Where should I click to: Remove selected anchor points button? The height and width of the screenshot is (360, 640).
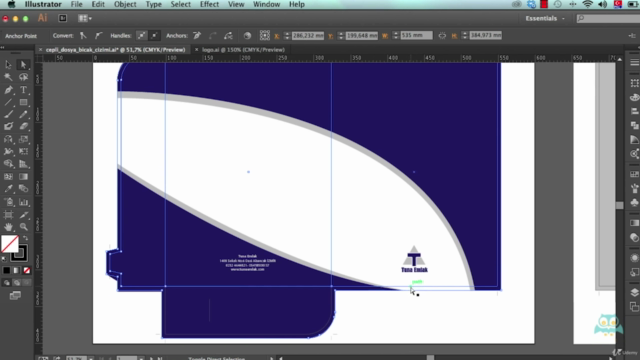click(x=197, y=36)
